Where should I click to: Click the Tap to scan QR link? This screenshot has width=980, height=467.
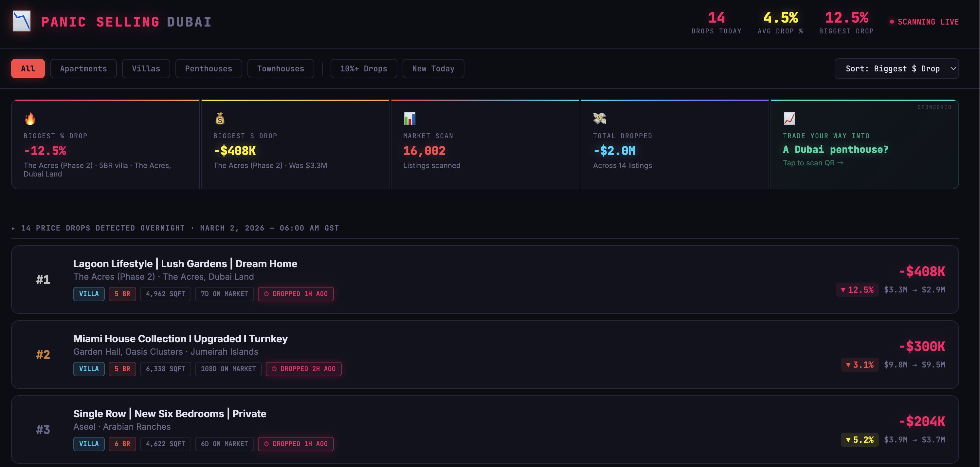813,163
